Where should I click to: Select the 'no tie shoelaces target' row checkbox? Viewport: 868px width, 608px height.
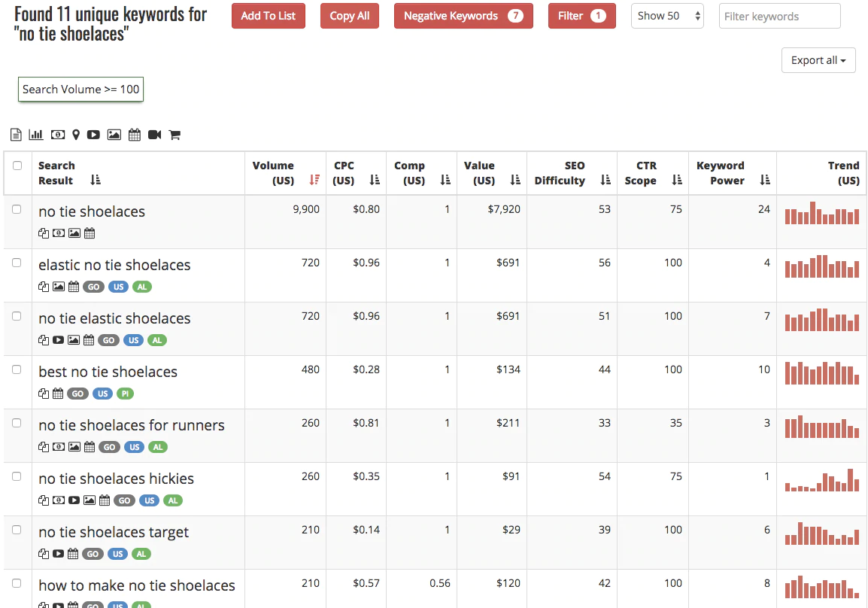pyautogui.click(x=17, y=530)
